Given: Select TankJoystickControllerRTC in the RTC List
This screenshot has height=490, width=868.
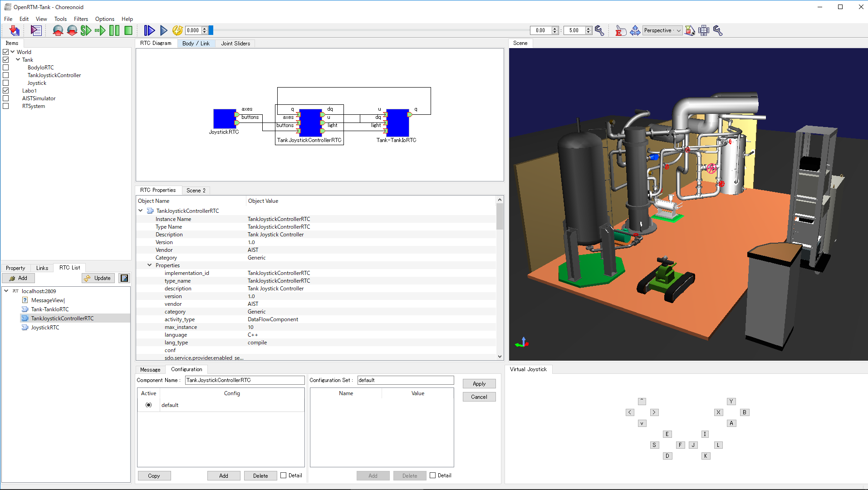Looking at the screenshot, I should click(62, 318).
